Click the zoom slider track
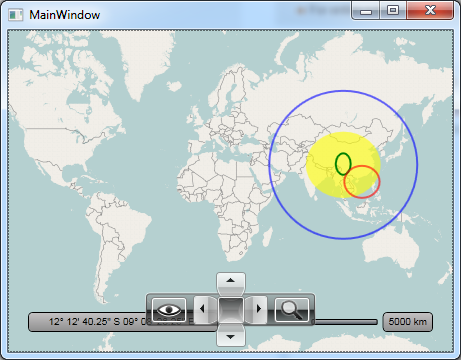 click(346, 322)
